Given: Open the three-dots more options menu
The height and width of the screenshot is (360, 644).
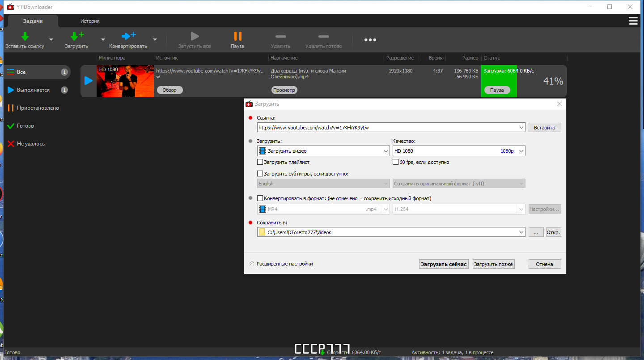Looking at the screenshot, I should (x=370, y=40).
